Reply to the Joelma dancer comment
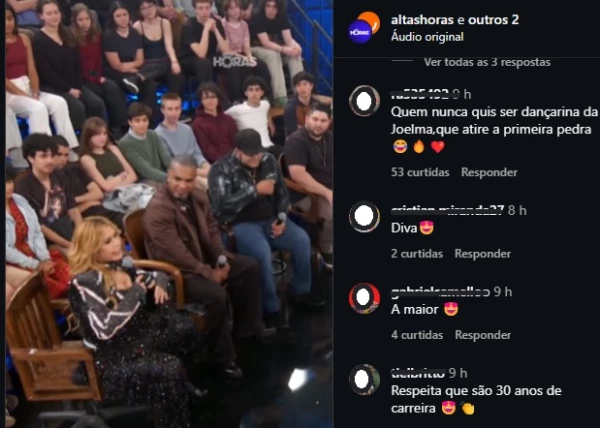 point(489,172)
